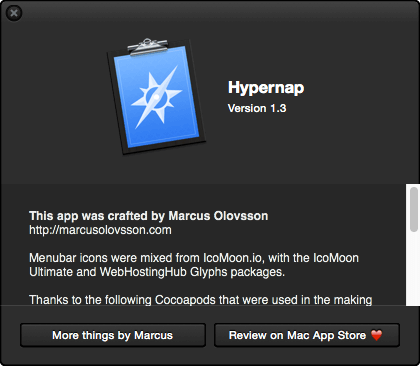This screenshot has width=420, height=366.
Task: Click the Cocoapods thanks line
Action: [x=201, y=300]
